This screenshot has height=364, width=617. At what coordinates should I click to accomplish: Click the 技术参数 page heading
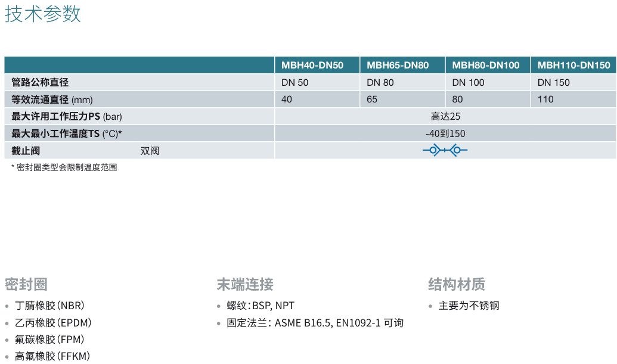click(x=43, y=14)
